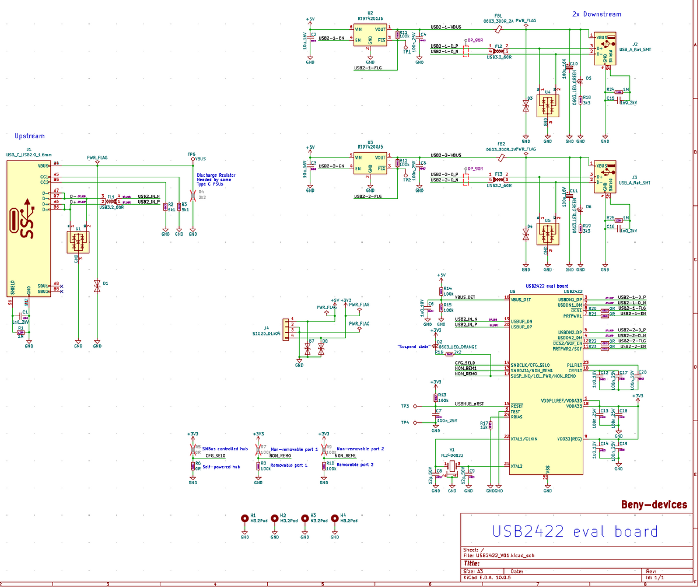Image resolution: width=700 pixels, height=588 pixels.
Task: Click 'KiCad E.D.A. 10.0.5' in title block
Action: tap(487, 577)
